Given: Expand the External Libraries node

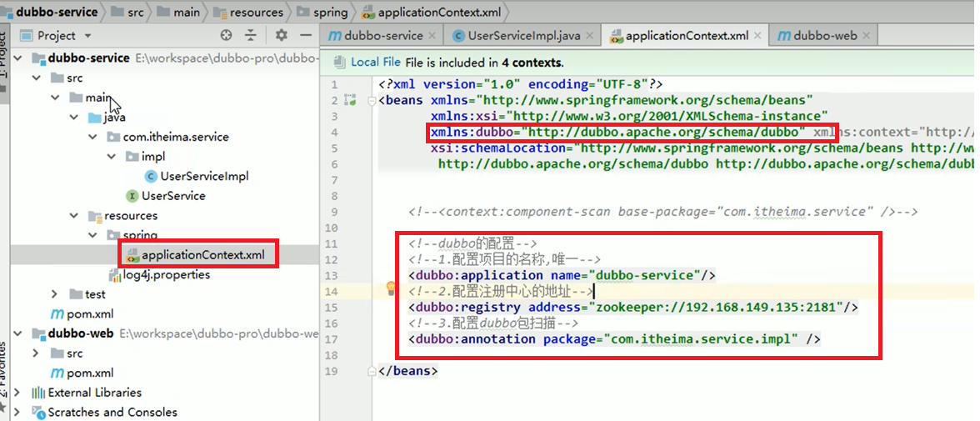Looking at the screenshot, I should [x=17, y=393].
